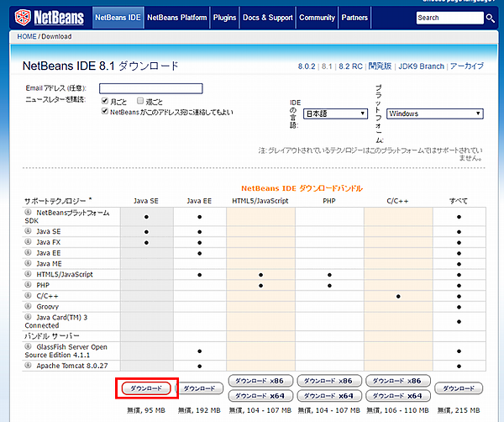
Task: Open the Plugins tab in navigation
Action: [x=224, y=17]
